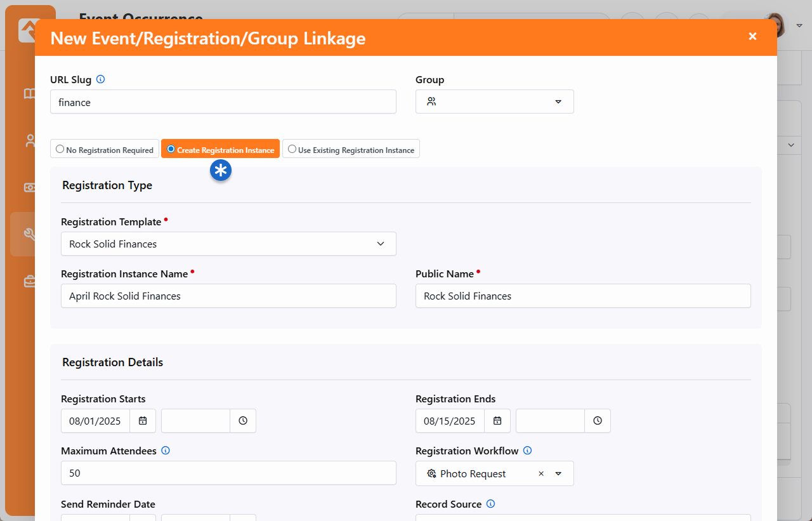Open the Registration Ends time picker
Image resolution: width=812 pixels, height=521 pixels.
coord(598,421)
